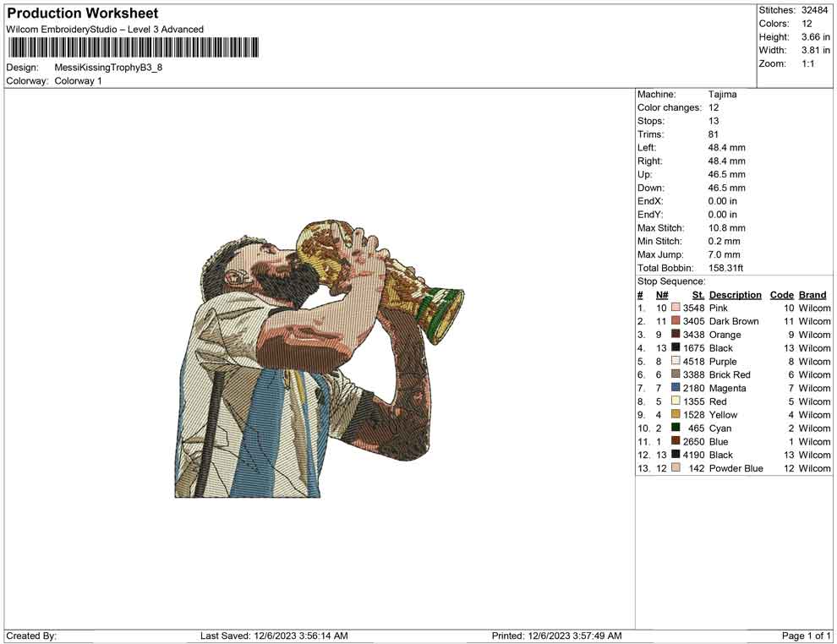Screen dimensions: 837x644
Task: Click the 'St.' column header
Action: pyautogui.click(x=698, y=295)
